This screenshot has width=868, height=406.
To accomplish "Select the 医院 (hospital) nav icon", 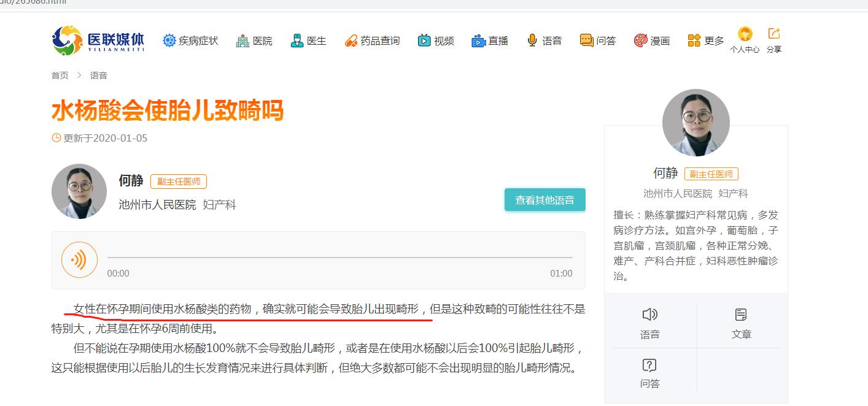I will click(x=255, y=40).
